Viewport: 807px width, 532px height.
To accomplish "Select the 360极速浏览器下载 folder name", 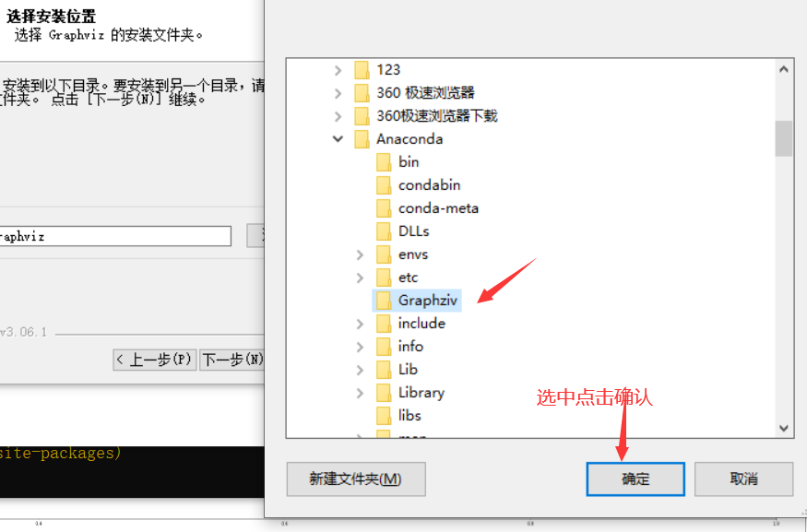I will (436, 116).
